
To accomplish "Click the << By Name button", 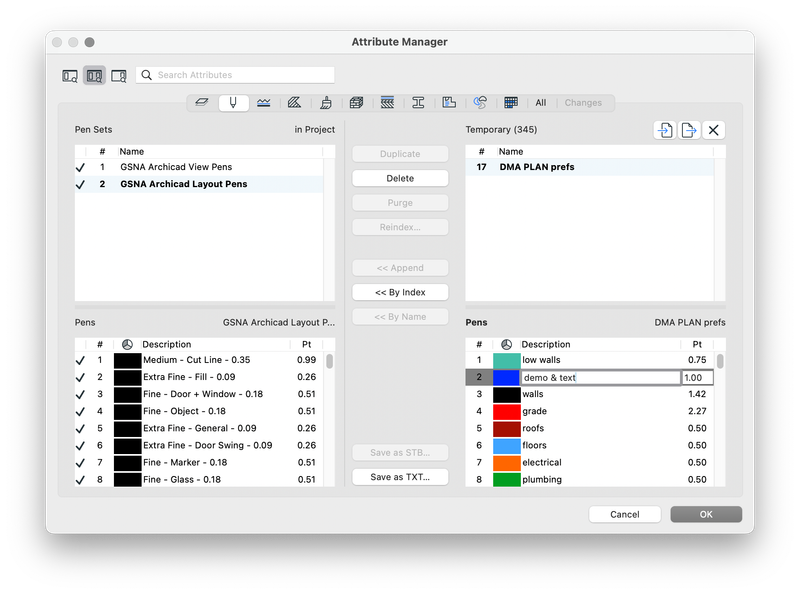I will (x=400, y=317).
